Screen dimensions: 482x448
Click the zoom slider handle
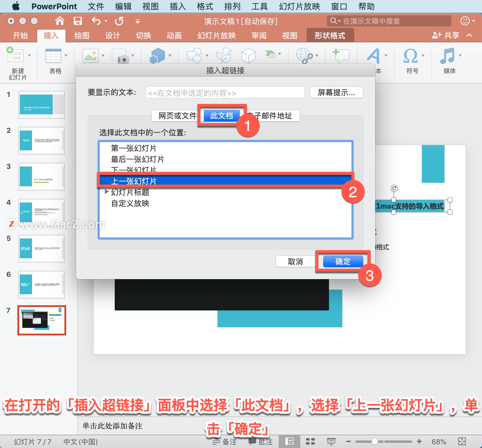click(375, 441)
